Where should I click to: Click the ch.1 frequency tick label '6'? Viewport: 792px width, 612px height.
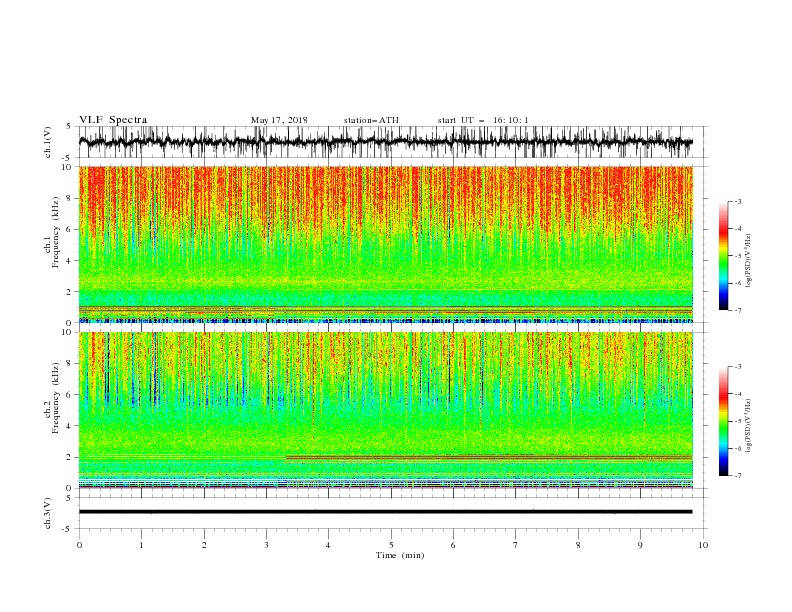pos(70,230)
